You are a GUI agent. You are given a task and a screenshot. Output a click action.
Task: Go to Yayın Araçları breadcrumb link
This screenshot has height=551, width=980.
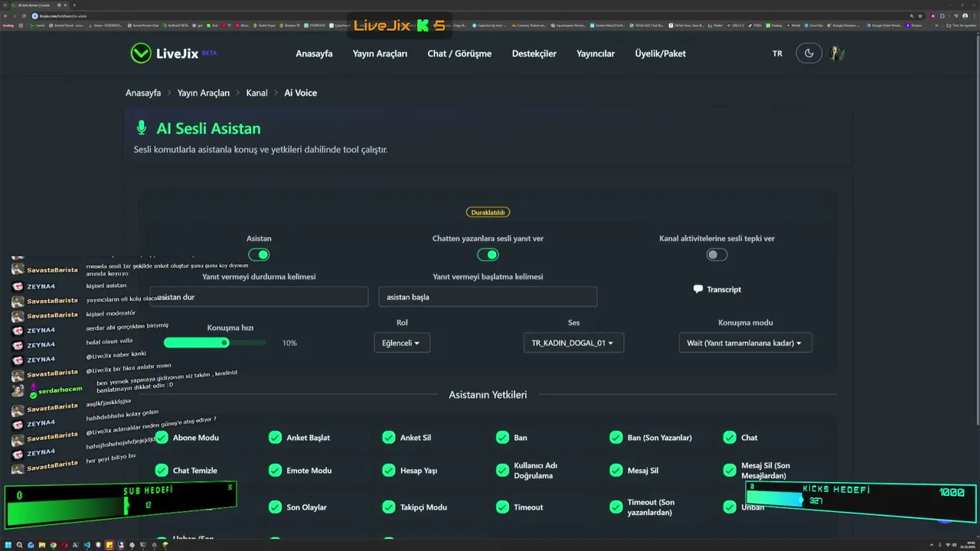204,93
